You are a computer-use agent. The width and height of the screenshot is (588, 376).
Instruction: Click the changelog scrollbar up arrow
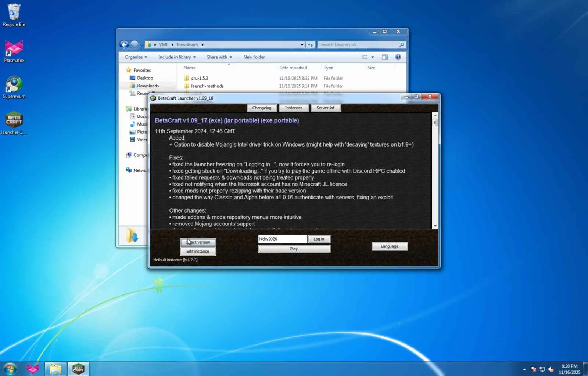click(435, 115)
